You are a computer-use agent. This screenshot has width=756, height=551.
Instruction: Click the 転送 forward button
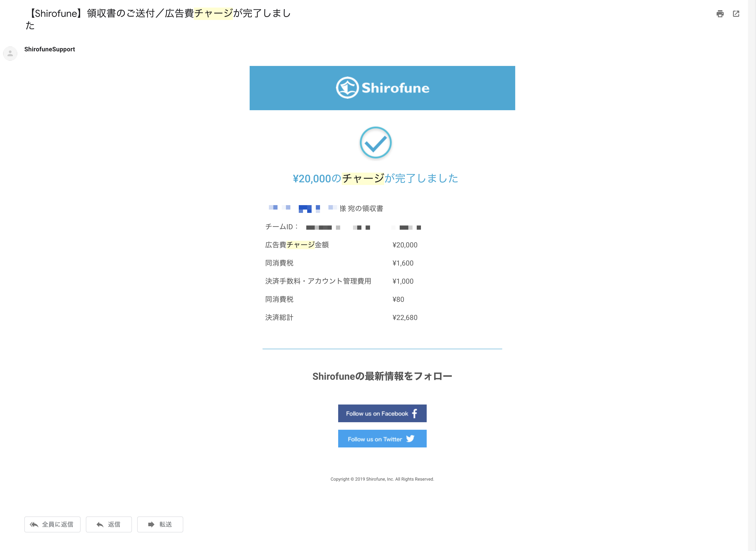point(160,524)
